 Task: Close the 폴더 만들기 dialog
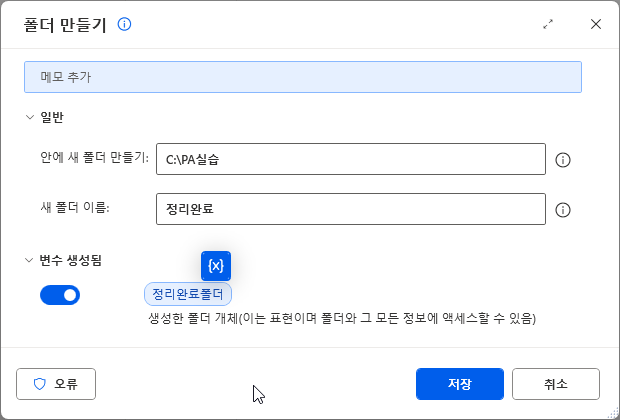coord(595,25)
